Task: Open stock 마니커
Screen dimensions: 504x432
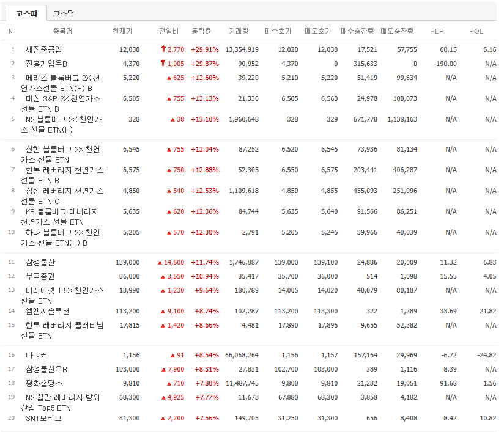Action: [x=36, y=355]
